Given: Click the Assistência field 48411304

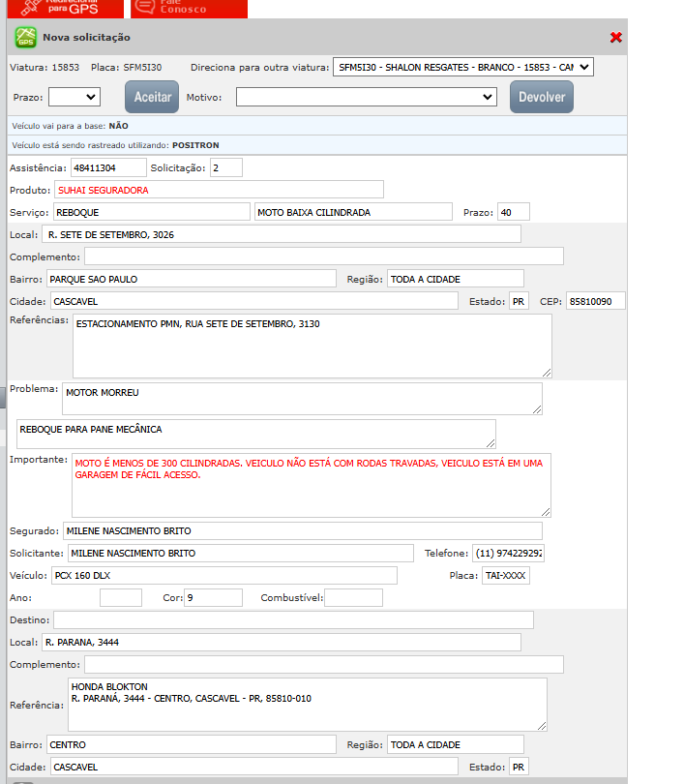Looking at the screenshot, I should (109, 168).
